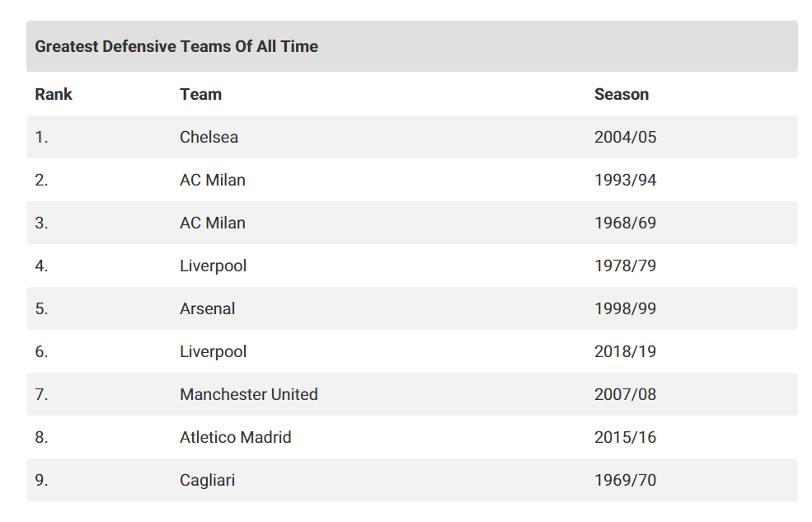Click the 1998/99 season cell
812x522 pixels.
click(x=625, y=308)
